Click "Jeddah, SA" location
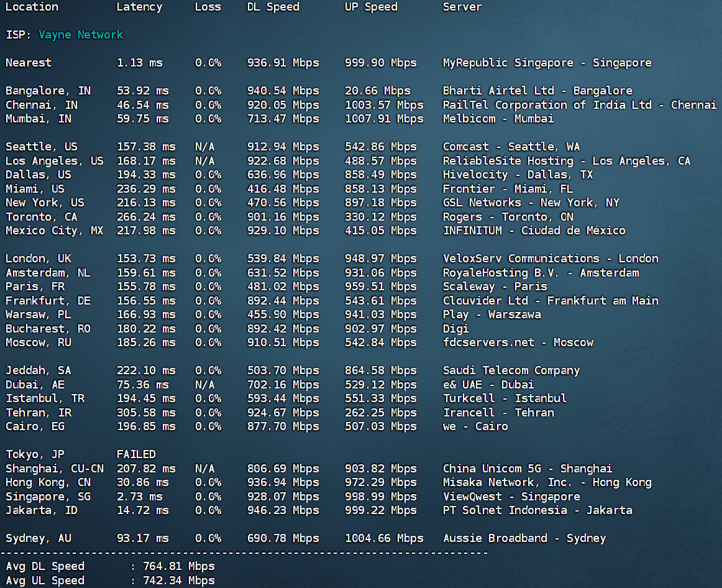This screenshot has width=722, height=588. coord(39,370)
